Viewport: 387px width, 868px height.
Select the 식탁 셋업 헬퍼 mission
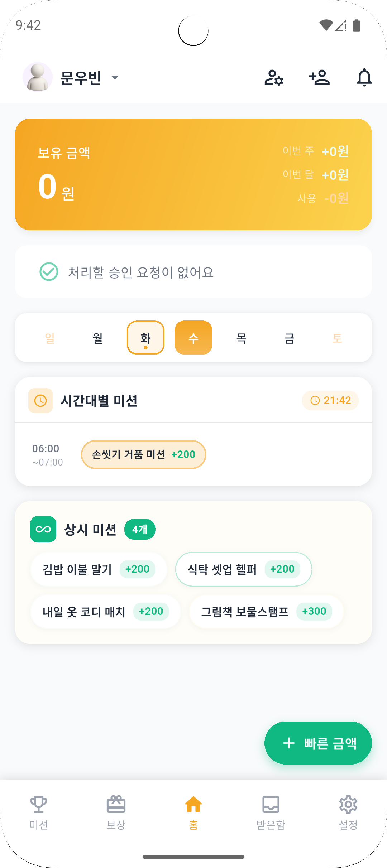243,569
